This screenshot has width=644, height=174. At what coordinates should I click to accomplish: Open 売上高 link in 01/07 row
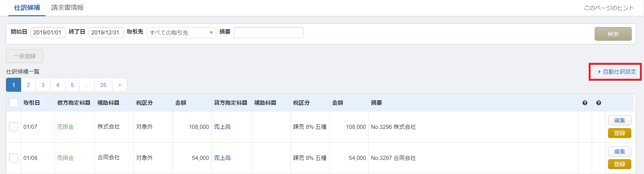(x=222, y=127)
